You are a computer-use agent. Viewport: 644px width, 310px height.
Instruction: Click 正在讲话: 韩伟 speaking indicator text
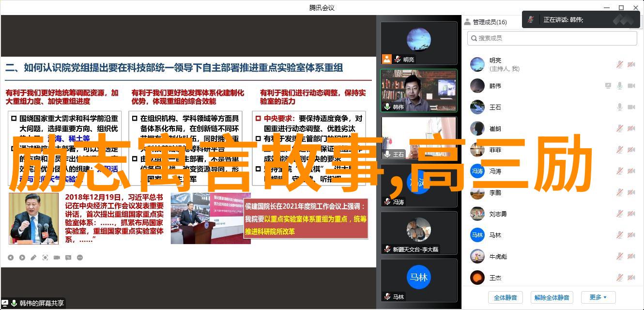[563, 20]
